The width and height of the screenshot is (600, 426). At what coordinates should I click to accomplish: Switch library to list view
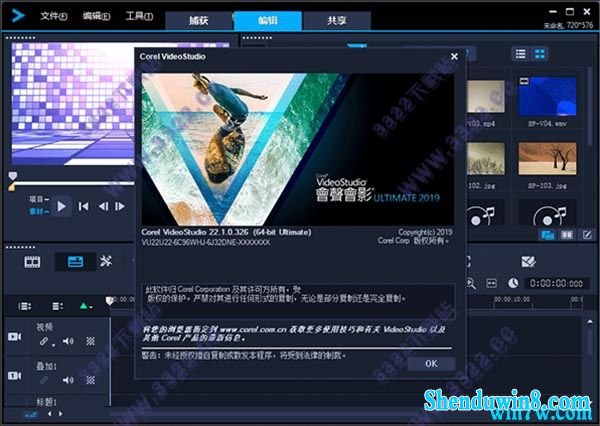[x=520, y=54]
